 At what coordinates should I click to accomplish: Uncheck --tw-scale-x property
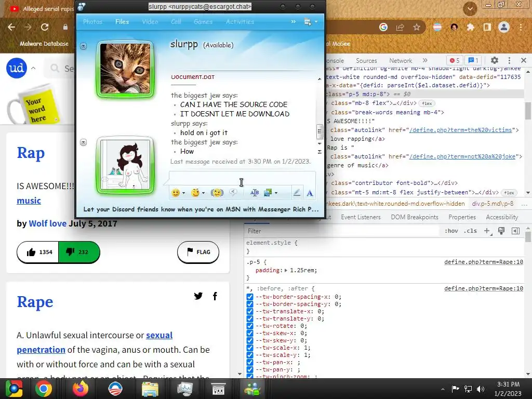tap(250, 348)
